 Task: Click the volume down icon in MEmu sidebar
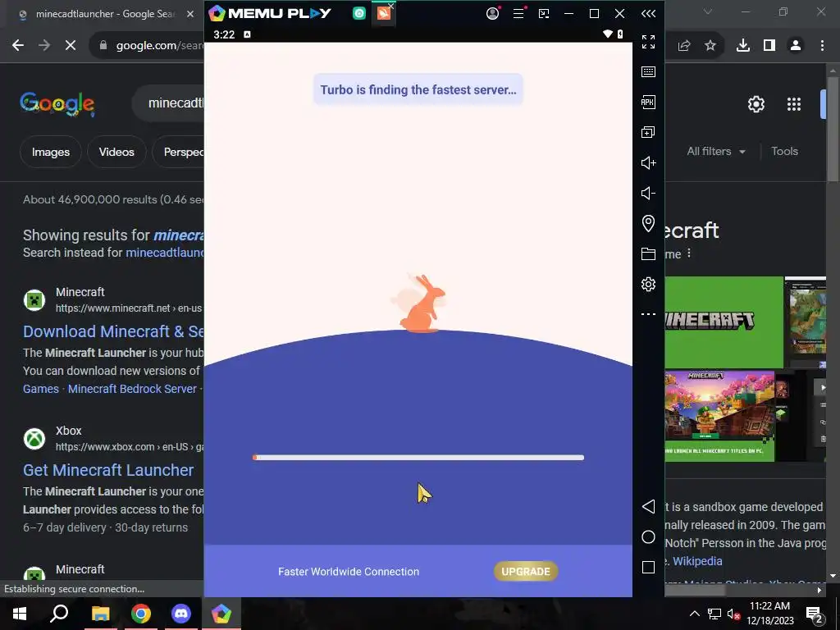(648, 193)
